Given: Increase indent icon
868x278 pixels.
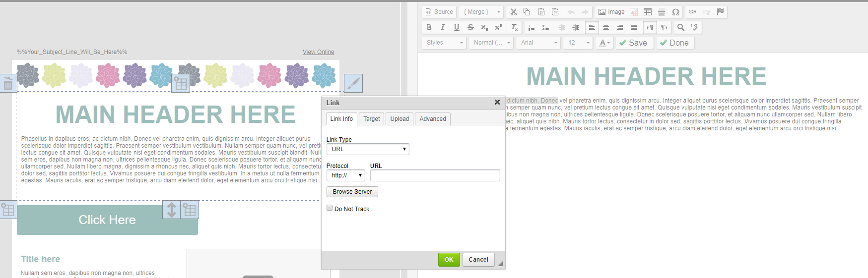Looking at the screenshot, I should click(576, 27).
